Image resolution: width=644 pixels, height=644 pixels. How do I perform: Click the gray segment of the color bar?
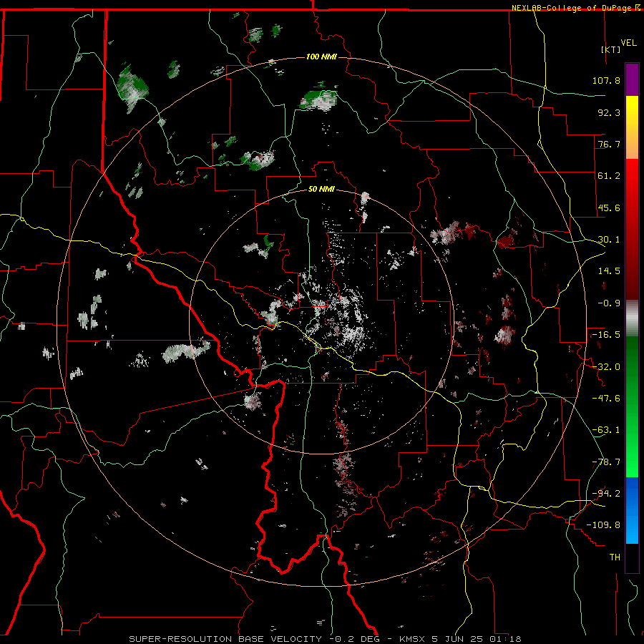tap(632, 318)
